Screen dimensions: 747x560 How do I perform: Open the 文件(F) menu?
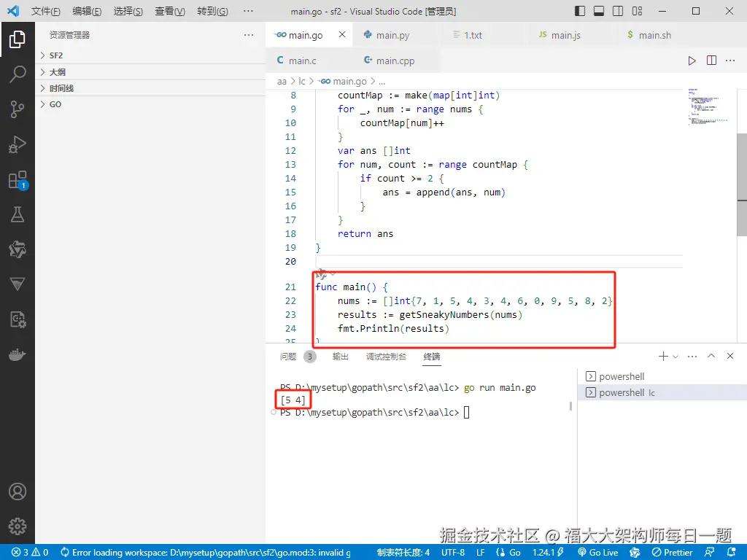click(x=46, y=11)
